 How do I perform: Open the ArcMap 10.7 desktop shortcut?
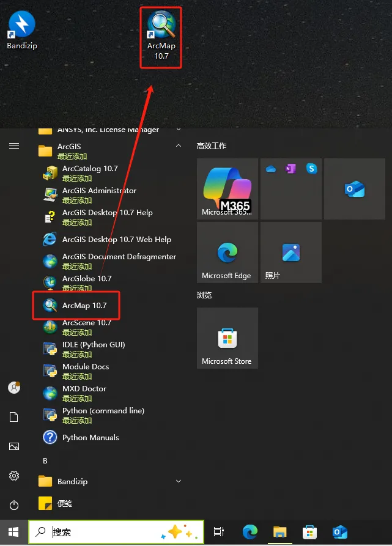[x=161, y=36]
